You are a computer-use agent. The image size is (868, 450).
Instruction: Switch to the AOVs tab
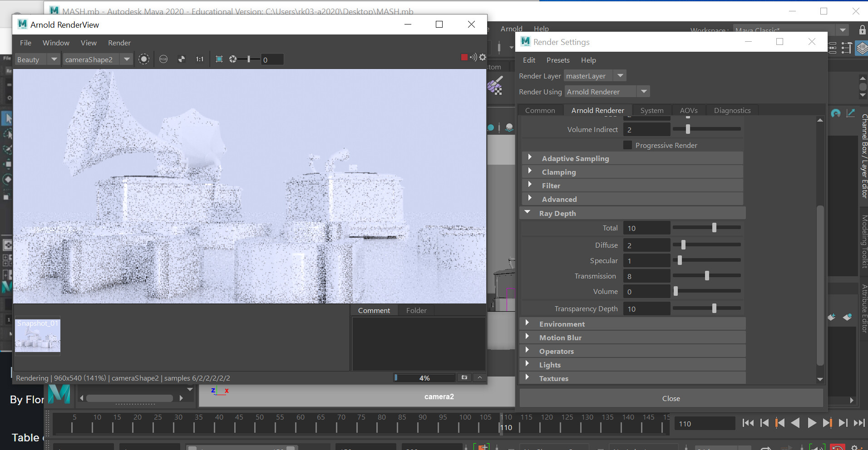tap(688, 110)
